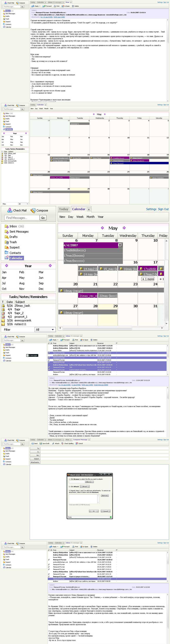
Task: Go to the next month using the large May right arrow
Action: pos(124,228)
